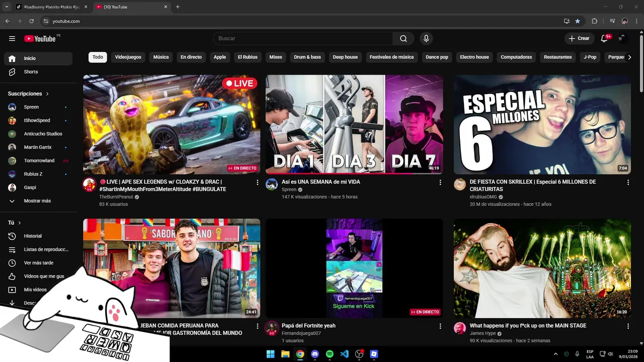Show more filter chips with right arrow

(x=629, y=57)
